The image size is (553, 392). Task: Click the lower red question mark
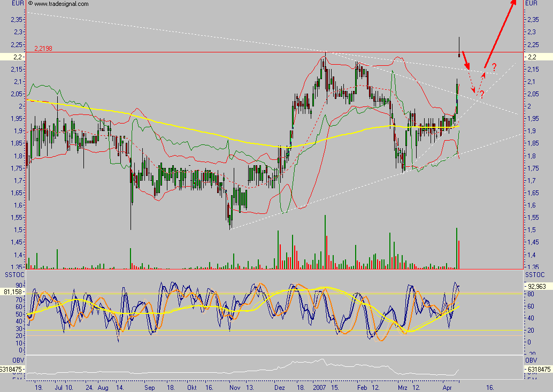(481, 95)
